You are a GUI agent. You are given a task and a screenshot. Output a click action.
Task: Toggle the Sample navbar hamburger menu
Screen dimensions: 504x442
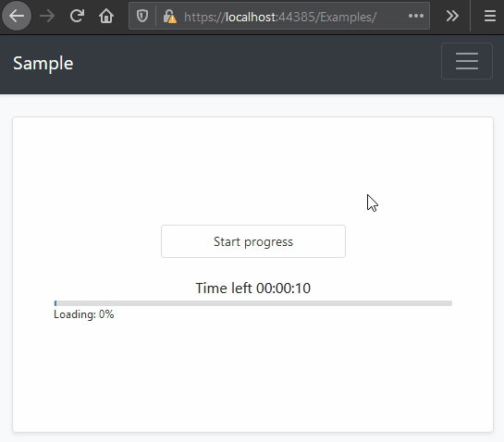(467, 61)
